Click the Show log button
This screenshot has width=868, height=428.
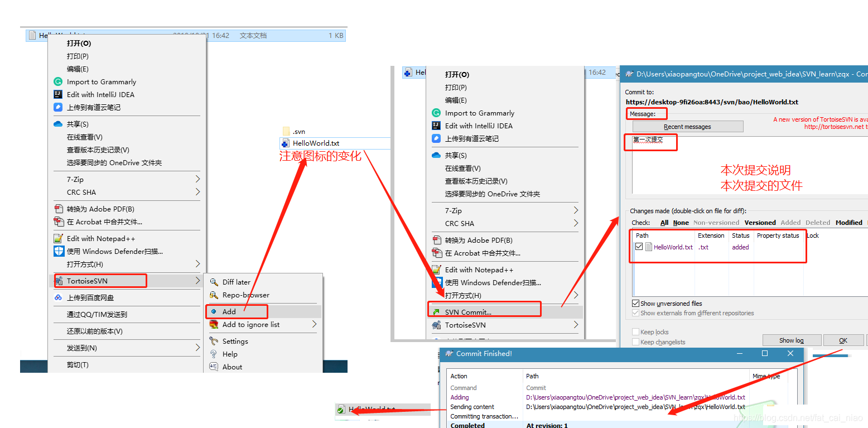click(792, 340)
